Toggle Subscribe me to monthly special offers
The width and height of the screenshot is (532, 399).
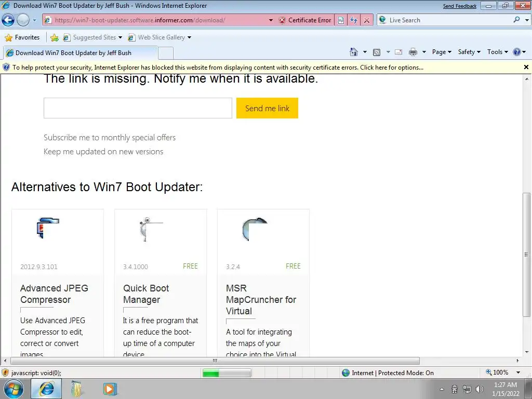pyautogui.click(x=110, y=137)
